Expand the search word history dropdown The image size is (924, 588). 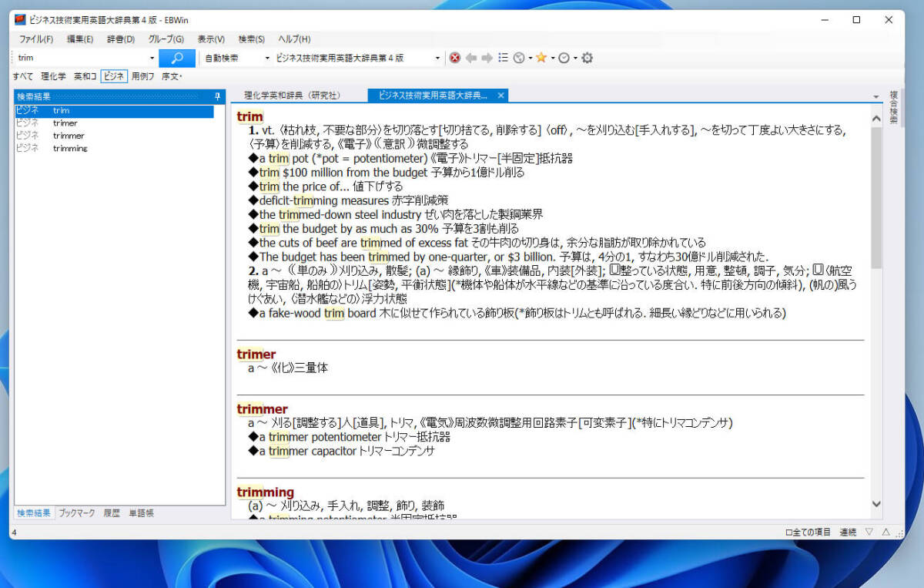coord(152,58)
